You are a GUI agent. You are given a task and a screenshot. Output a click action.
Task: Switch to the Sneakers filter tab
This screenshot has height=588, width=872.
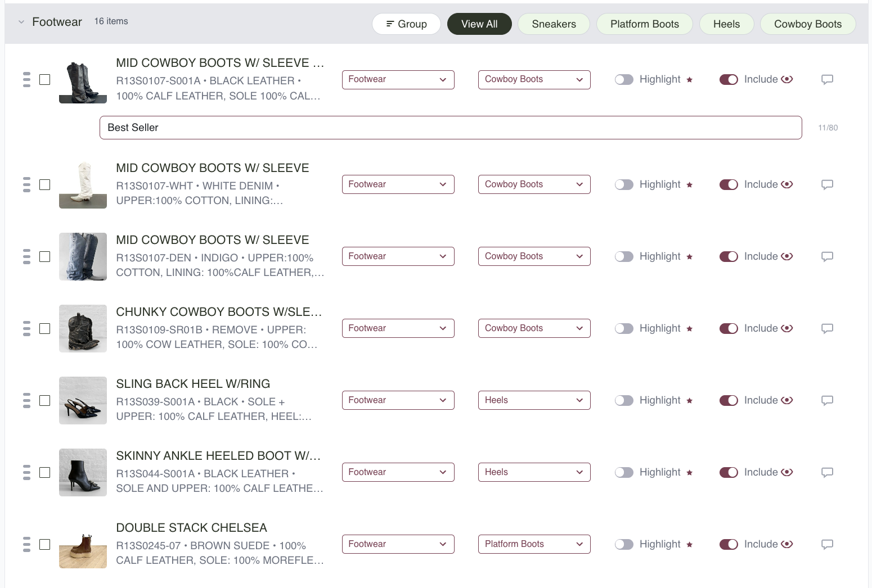(554, 24)
